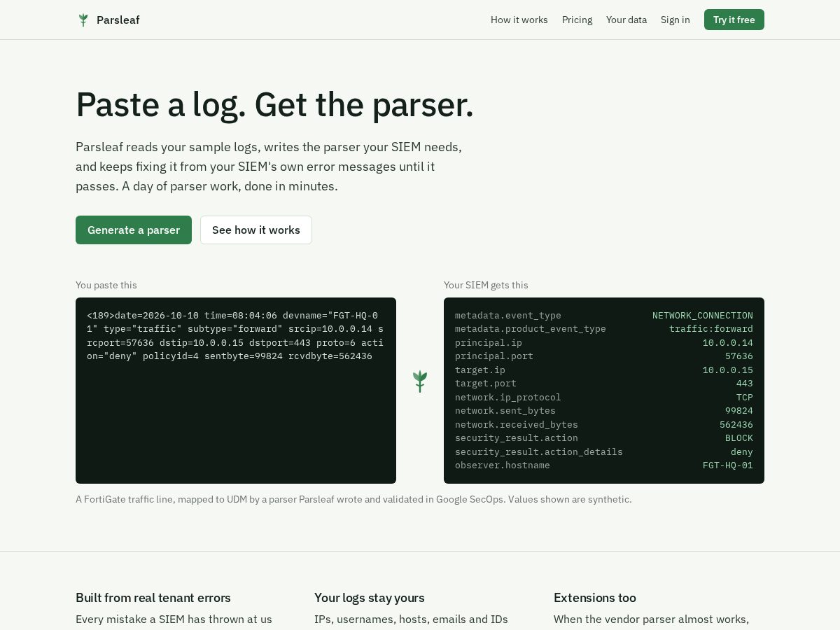Click the NETWORK_CONNECTION value
The image size is (840, 630).
[703, 316]
